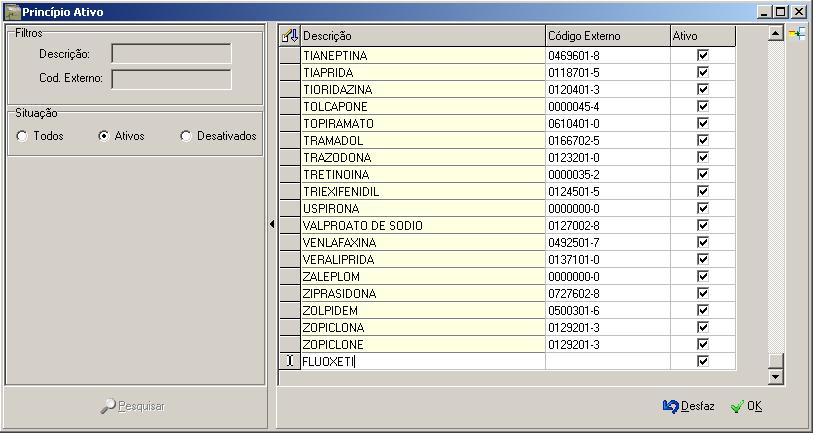Screen dimensions: 813x433
Task: Click the empty Código Externo cell of FLUOXETI
Action: (x=608, y=361)
